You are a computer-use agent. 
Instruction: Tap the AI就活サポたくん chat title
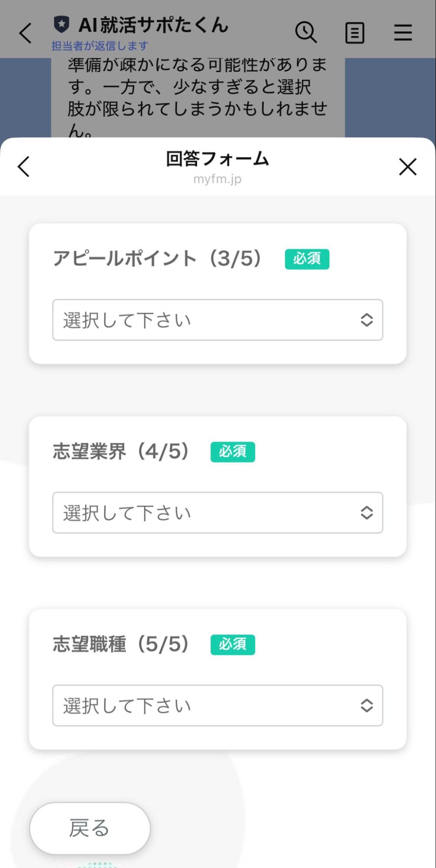(153, 25)
